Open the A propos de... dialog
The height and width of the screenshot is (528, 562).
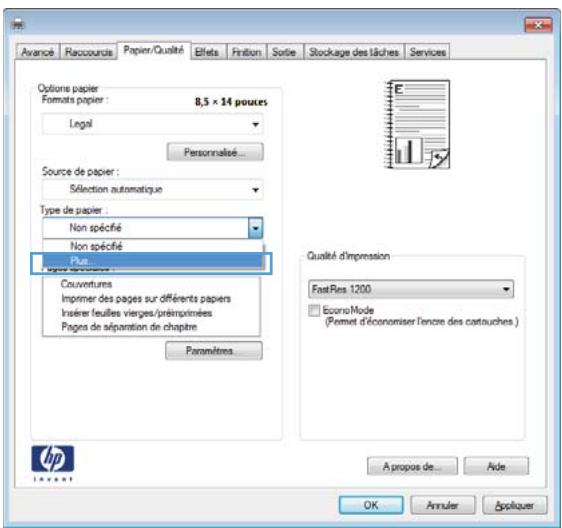click(x=412, y=466)
